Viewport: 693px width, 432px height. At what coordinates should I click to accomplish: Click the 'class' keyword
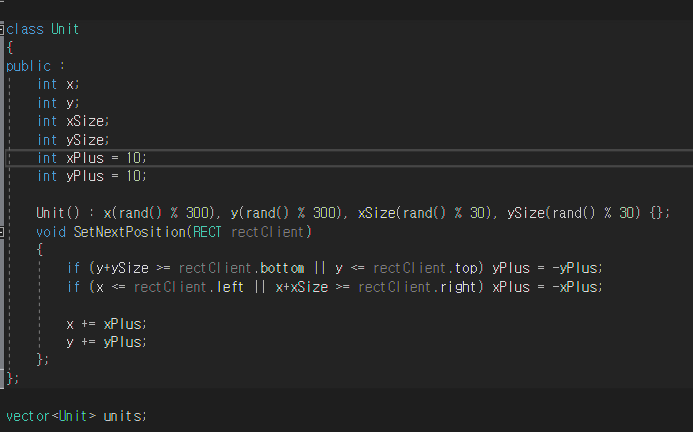click(x=25, y=29)
